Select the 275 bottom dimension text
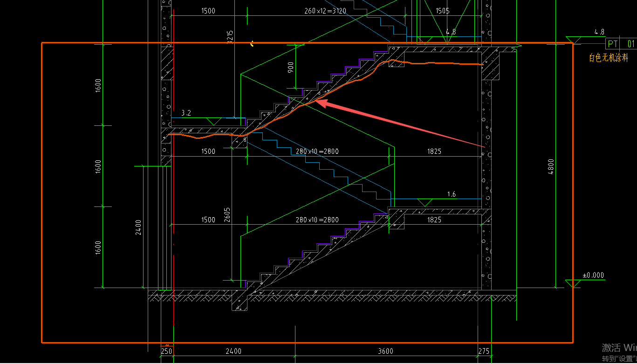Image resolution: width=637 pixels, height=364 pixels. (x=484, y=351)
